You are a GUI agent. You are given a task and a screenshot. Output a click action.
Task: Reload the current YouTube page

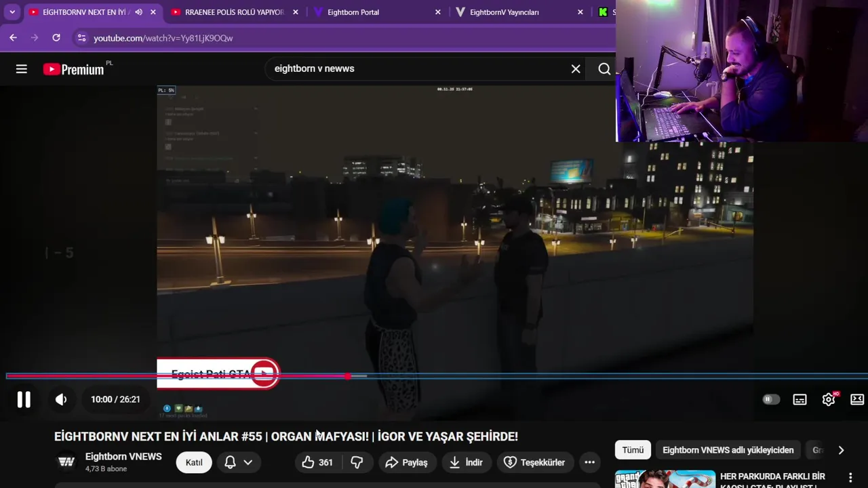pyautogui.click(x=56, y=38)
